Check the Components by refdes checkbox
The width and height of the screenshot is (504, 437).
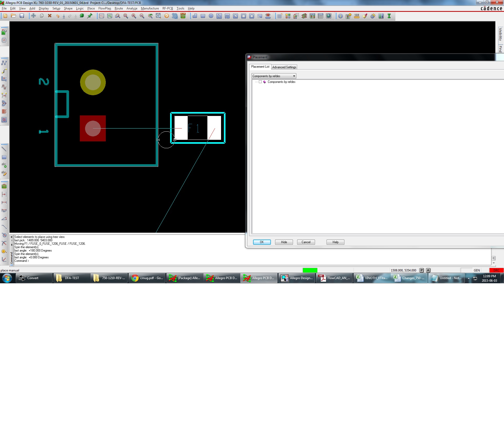(260, 82)
